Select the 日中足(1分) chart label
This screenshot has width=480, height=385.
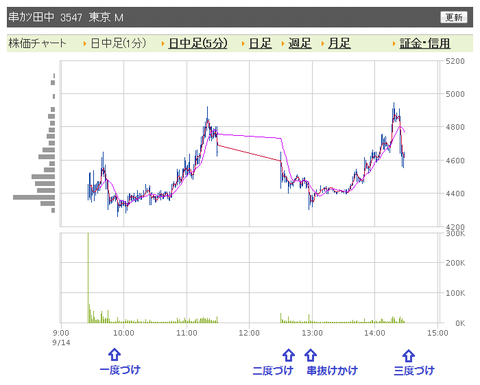tap(118, 43)
